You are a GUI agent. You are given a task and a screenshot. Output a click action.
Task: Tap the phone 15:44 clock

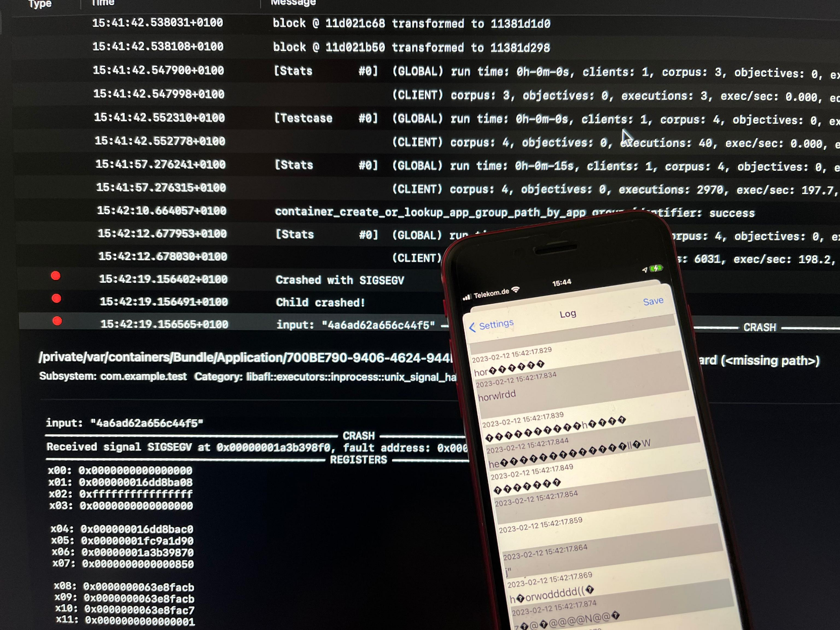pos(562,282)
